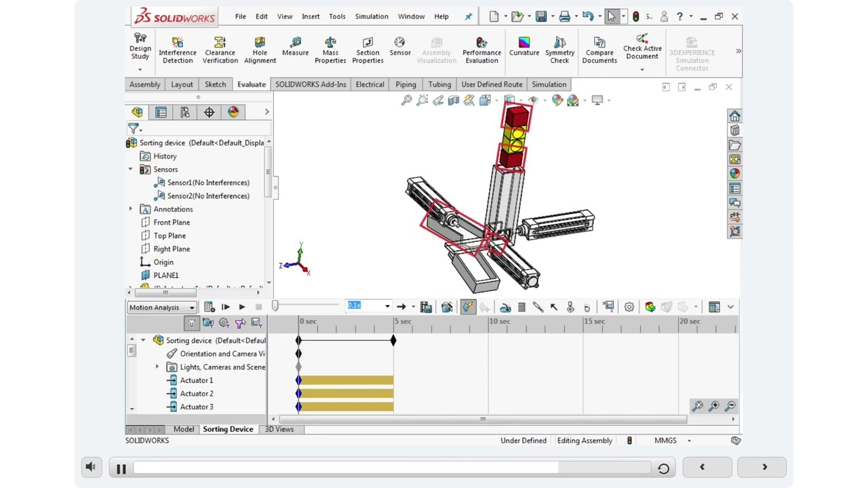Pin the menu bar with the pushpin
Viewport: 868px width, 488px height.
(468, 16)
